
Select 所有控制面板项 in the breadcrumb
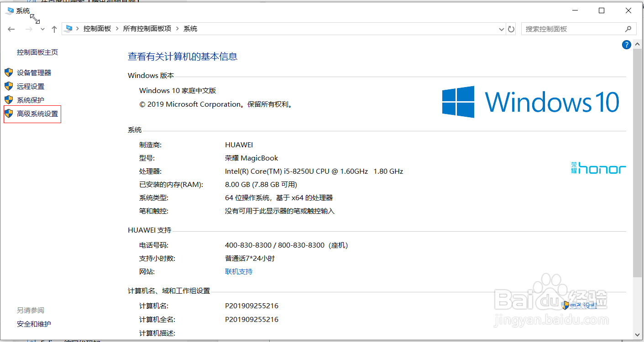click(147, 29)
